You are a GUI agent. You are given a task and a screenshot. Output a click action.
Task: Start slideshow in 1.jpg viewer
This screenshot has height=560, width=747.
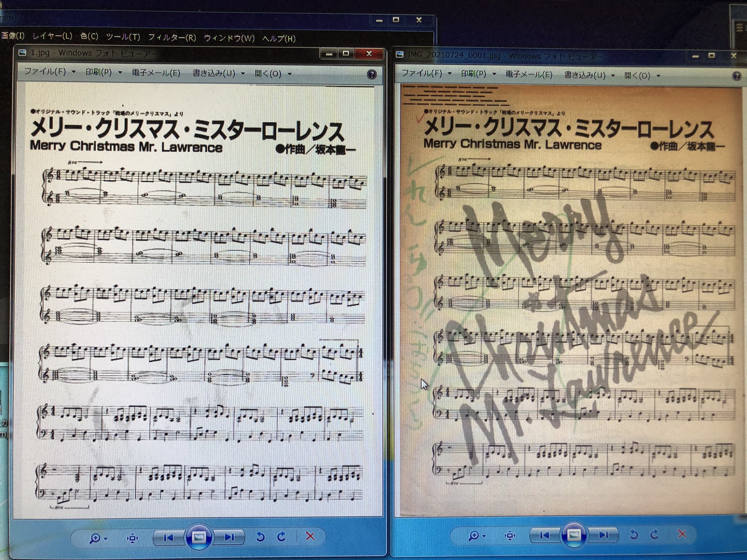tap(199, 537)
